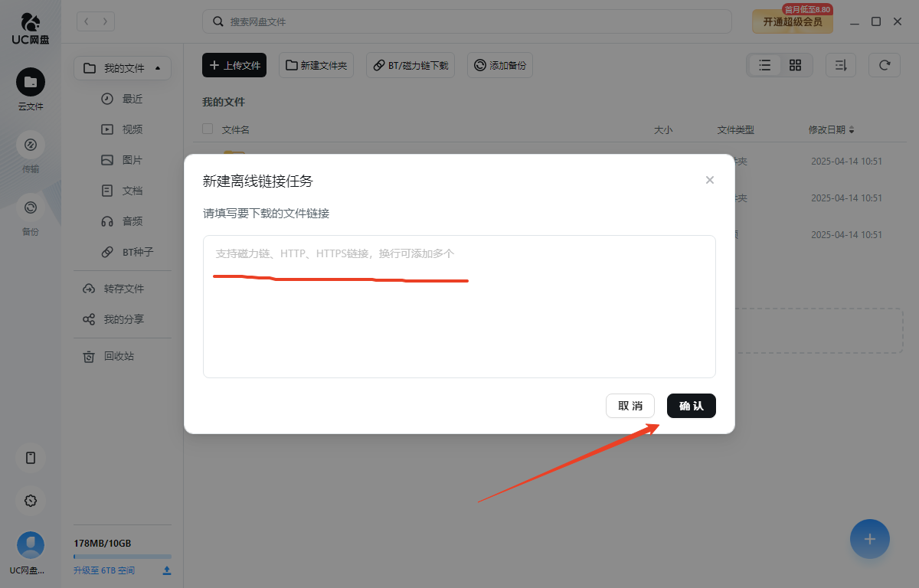
Task: Click the blue floating plus button
Action: coord(870,539)
